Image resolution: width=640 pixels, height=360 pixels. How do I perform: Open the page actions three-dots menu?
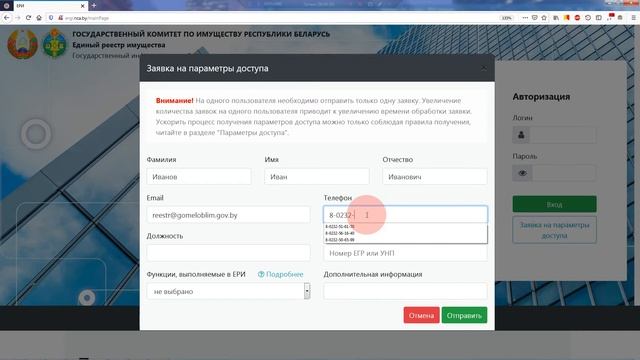525,18
